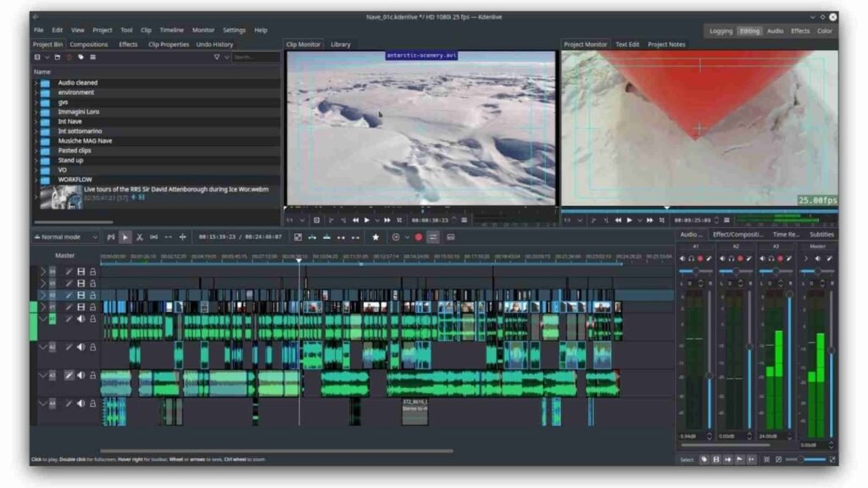
Task: Play the Clip Monitor video
Action: tap(366, 220)
